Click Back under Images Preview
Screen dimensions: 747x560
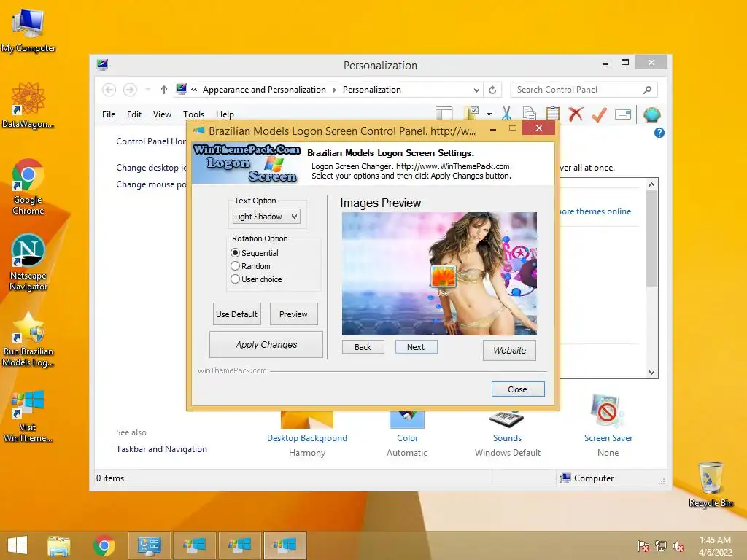[363, 347]
